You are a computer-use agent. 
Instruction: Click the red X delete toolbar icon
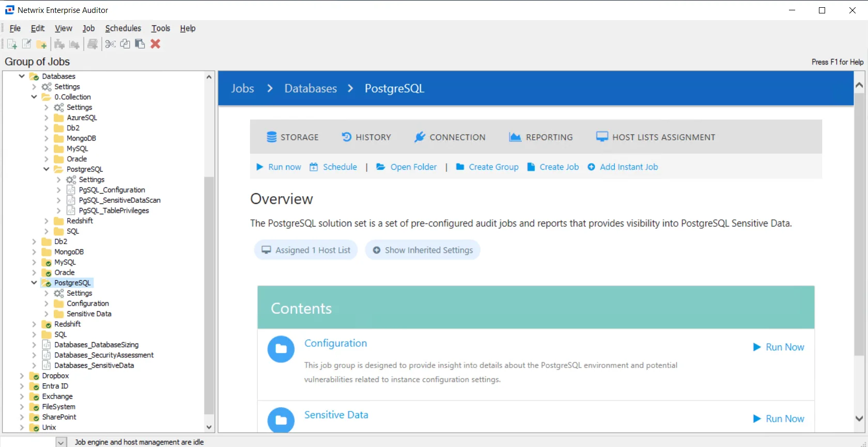click(x=156, y=44)
